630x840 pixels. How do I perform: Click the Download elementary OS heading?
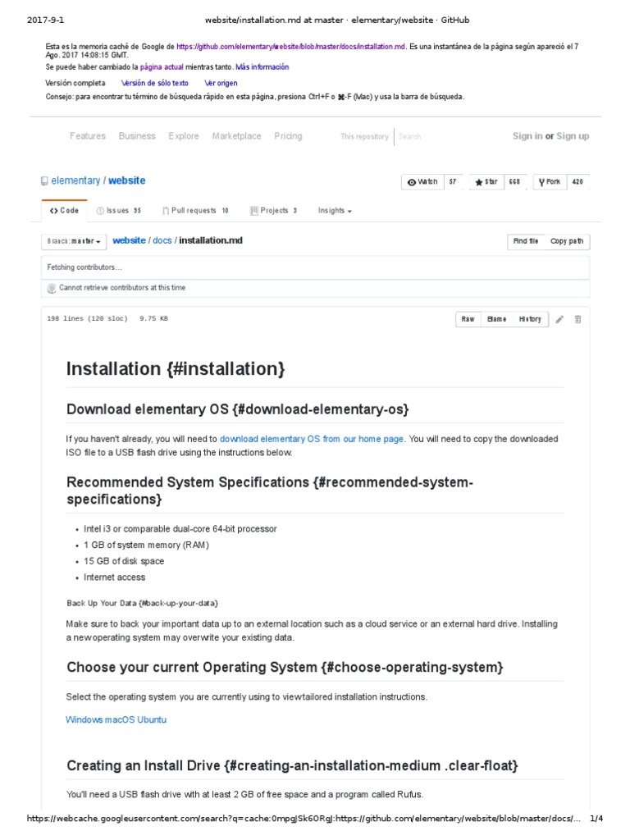237,409
